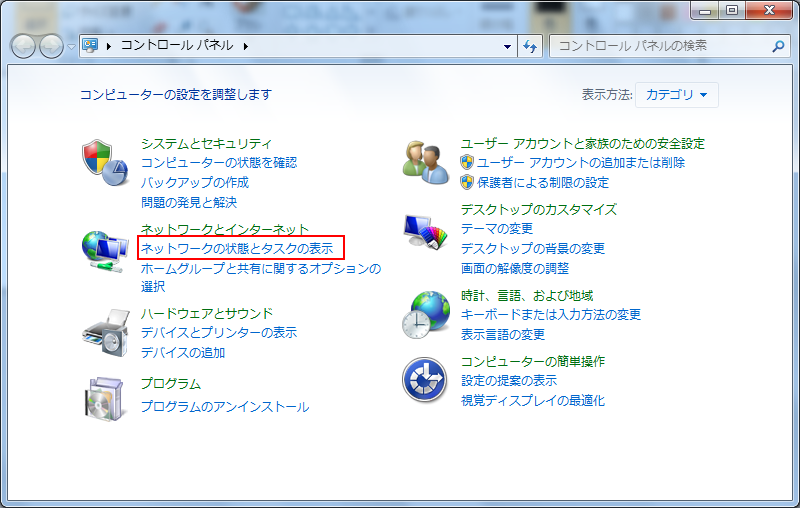Click the Forward navigation arrow button
This screenshot has height=508, width=800.
click(52, 46)
